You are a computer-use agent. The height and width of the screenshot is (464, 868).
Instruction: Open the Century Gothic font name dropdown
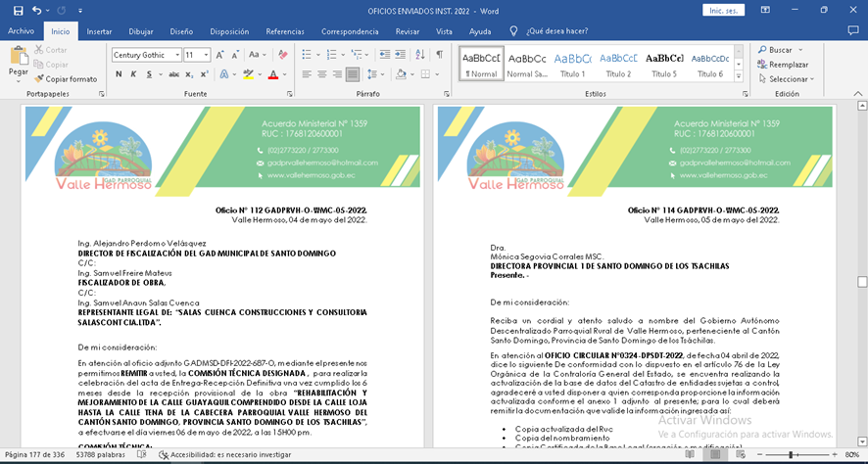click(x=177, y=55)
